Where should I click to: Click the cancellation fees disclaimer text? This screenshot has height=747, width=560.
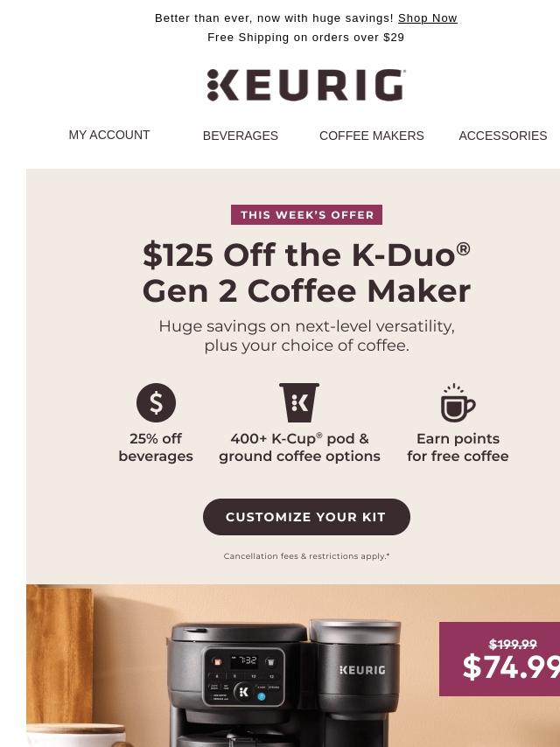coord(306,556)
